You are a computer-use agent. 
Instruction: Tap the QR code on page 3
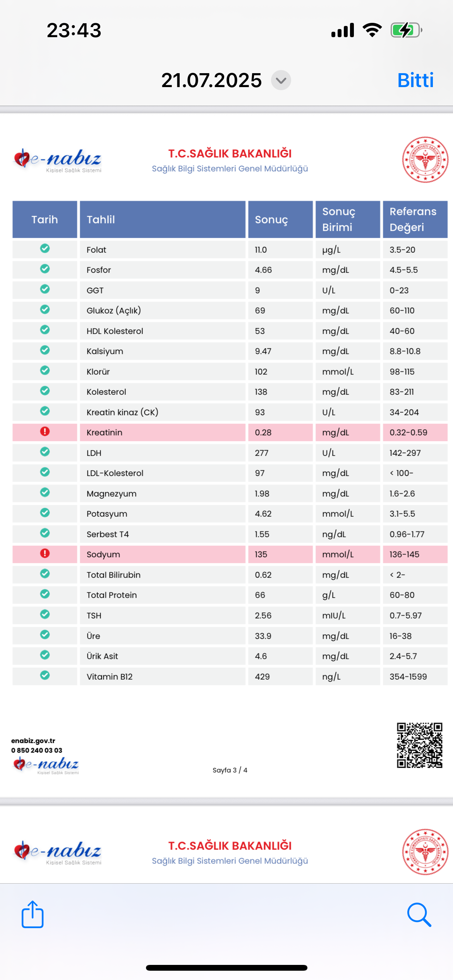420,745
